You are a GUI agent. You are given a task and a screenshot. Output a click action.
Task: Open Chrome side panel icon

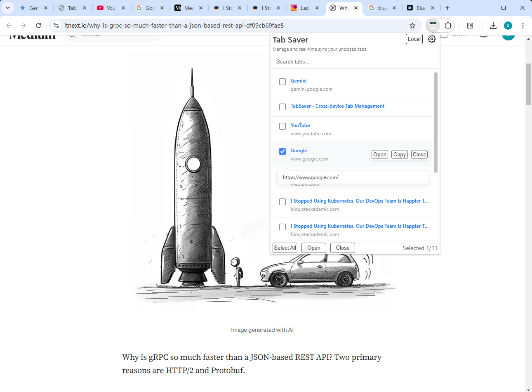coord(470,26)
